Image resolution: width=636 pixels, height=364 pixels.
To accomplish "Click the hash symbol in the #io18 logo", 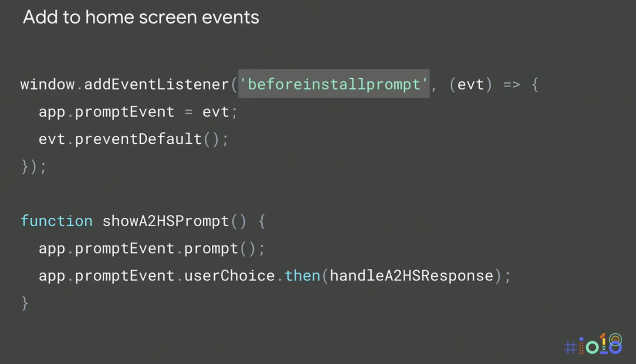I will point(570,347).
